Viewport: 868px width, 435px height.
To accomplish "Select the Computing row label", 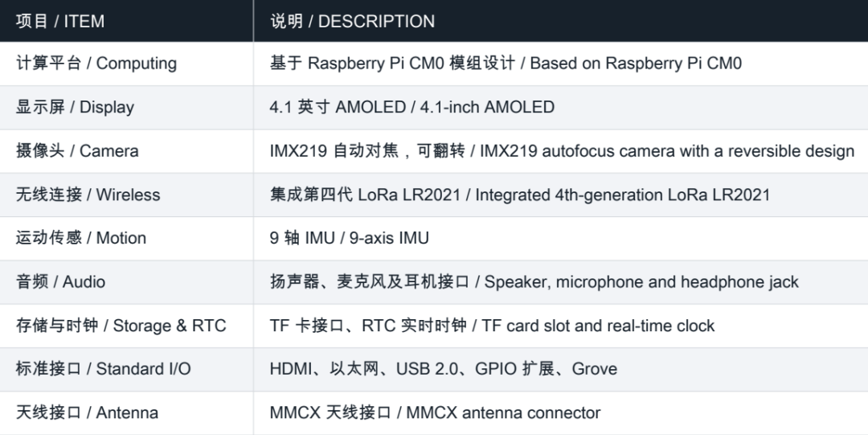I will pyautogui.click(x=96, y=64).
